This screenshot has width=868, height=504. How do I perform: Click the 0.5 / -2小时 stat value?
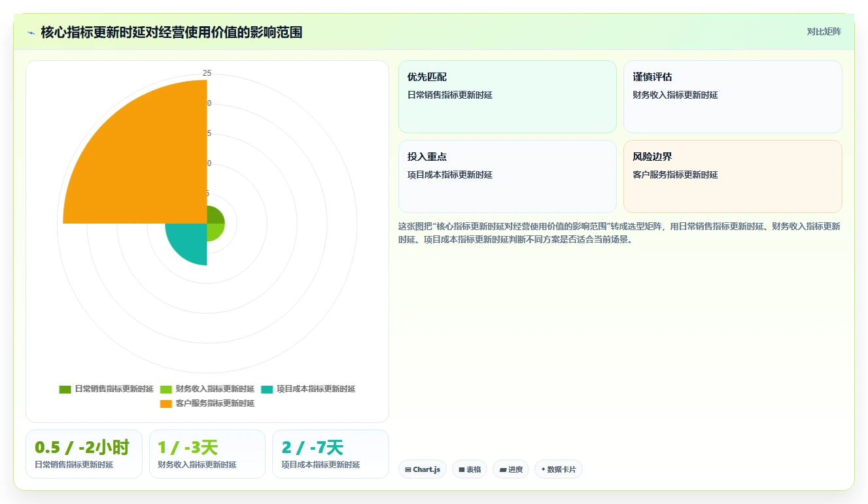point(82,448)
